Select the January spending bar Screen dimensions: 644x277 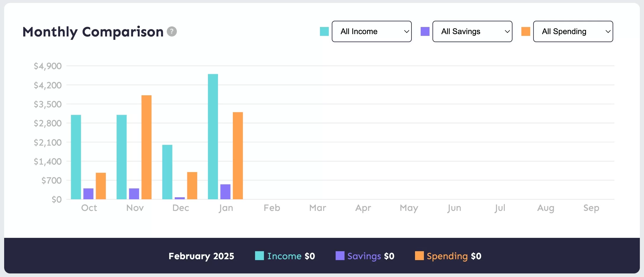pos(238,155)
